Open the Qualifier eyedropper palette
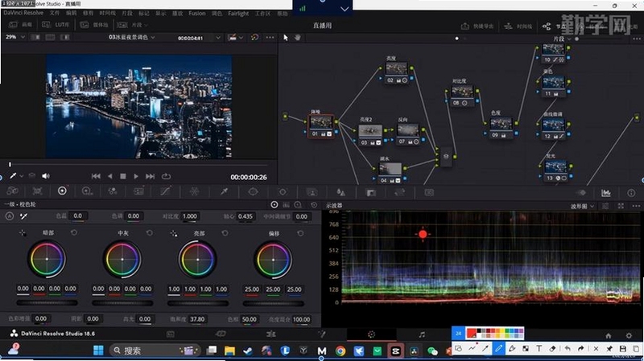The image size is (644, 361). click(x=225, y=191)
